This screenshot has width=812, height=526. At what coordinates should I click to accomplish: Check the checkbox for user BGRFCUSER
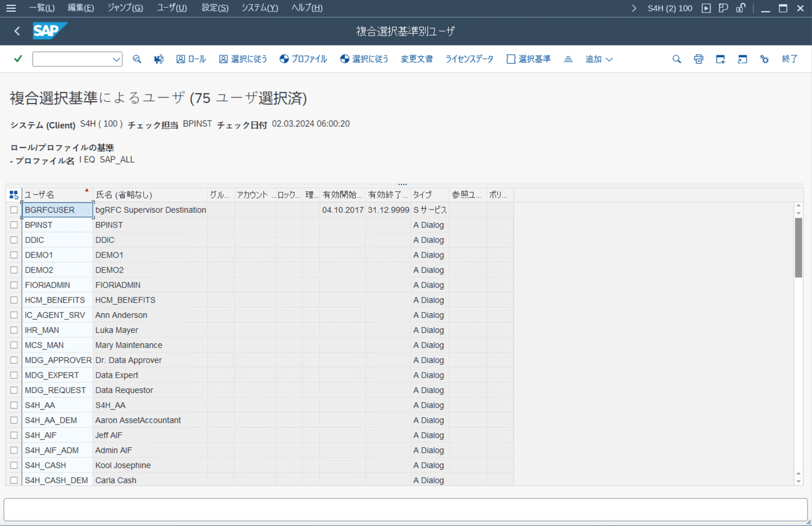tap(14, 210)
